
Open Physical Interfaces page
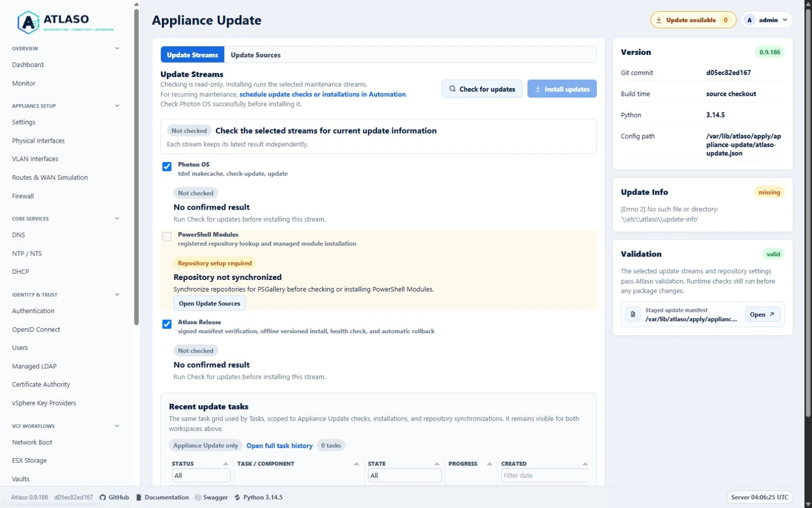point(39,141)
